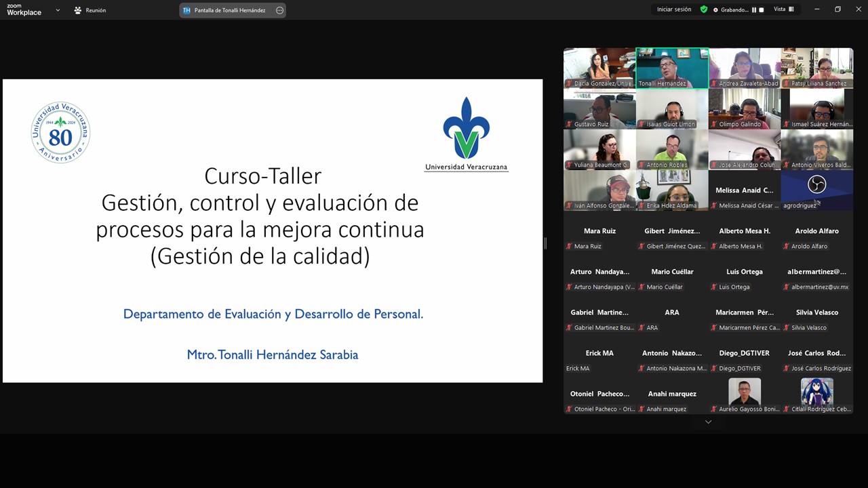This screenshot has height=488, width=868.
Task: Select Tonalli Hernández's video thumbnail
Action: click(672, 68)
